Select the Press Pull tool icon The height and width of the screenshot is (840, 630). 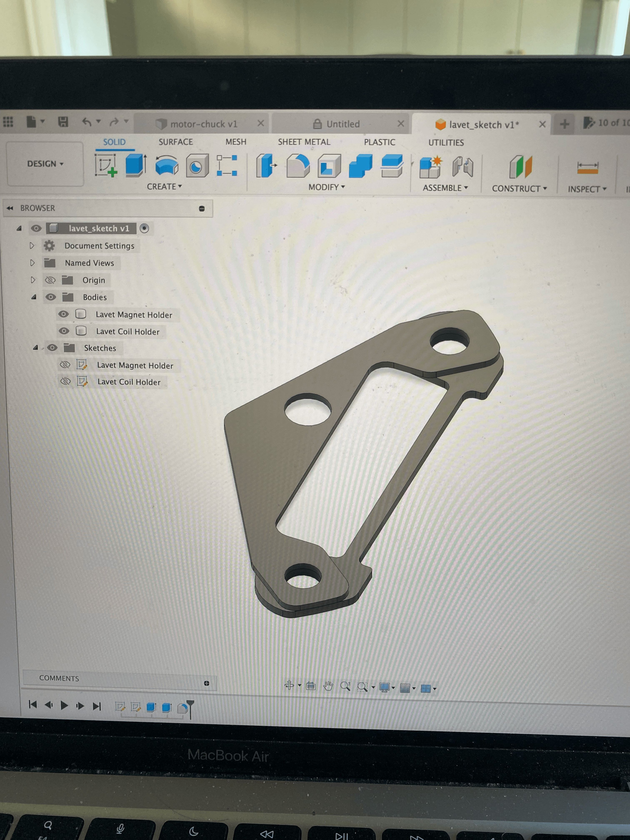tap(265, 166)
